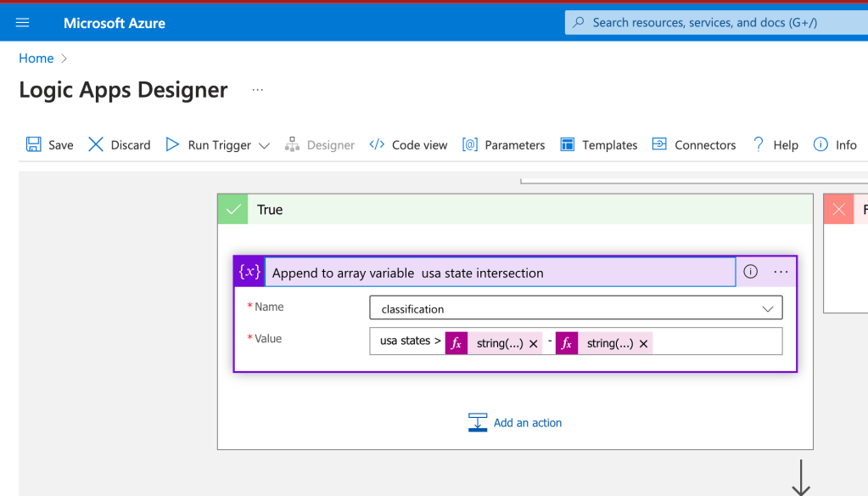Click the red X of the False branch
The height and width of the screenshot is (496, 868).
click(x=838, y=210)
